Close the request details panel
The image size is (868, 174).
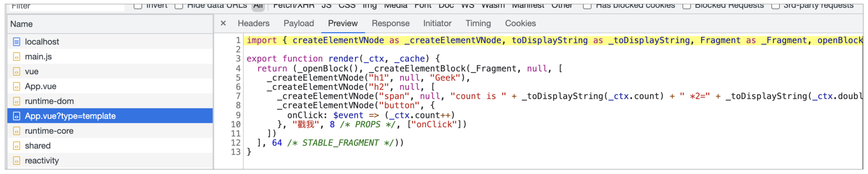223,23
